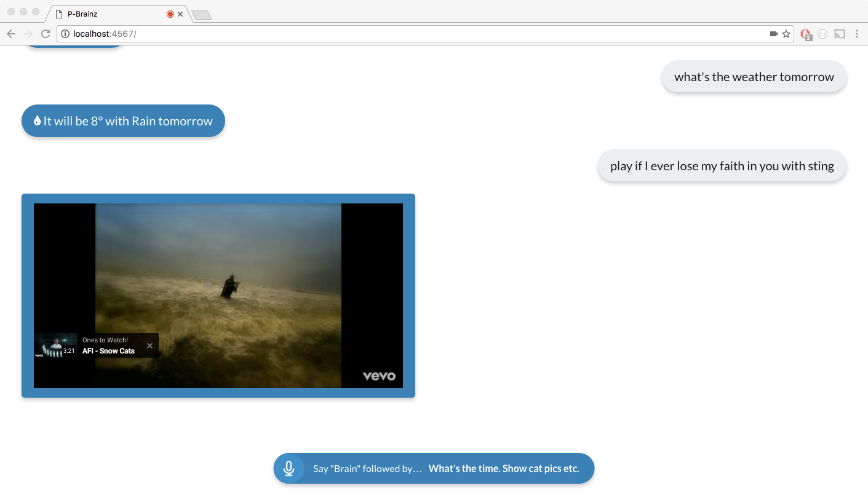This screenshot has width=868, height=496.
Task: Click the browser forward arrow
Action: pos(28,34)
